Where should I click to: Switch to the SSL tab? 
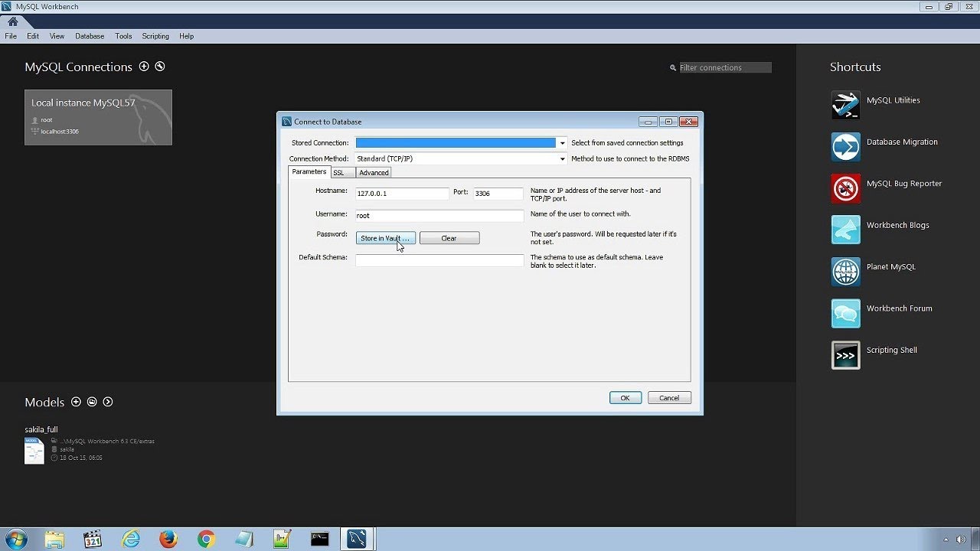pyautogui.click(x=342, y=173)
